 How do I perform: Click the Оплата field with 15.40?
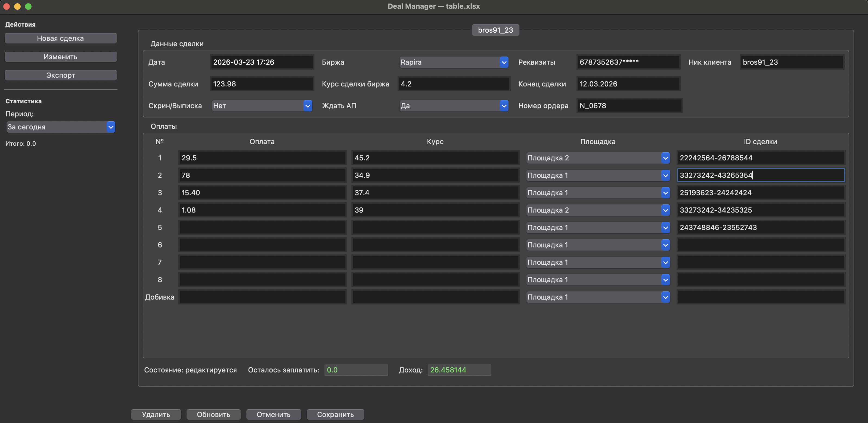pyautogui.click(x=262, y=193)
